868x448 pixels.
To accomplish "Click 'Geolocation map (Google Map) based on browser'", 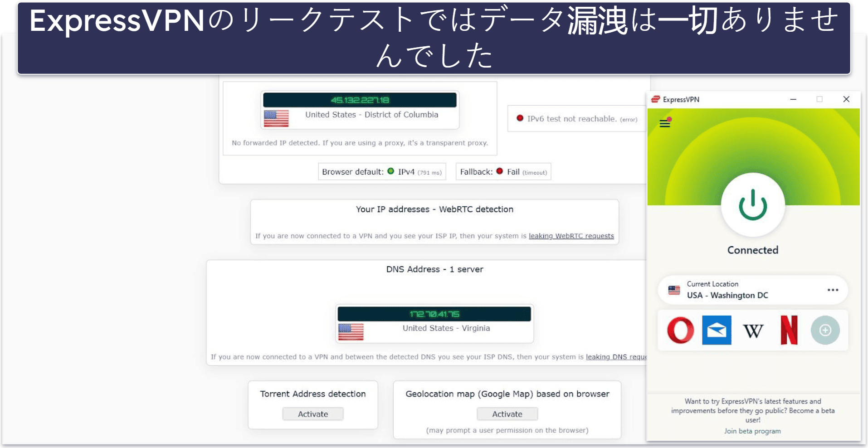I will click(x=507, y=394).
